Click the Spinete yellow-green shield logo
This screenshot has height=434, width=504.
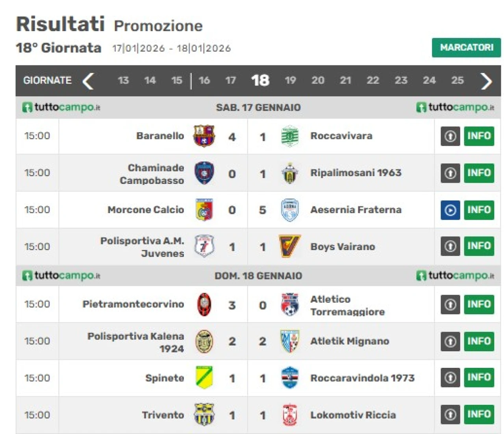204,377
